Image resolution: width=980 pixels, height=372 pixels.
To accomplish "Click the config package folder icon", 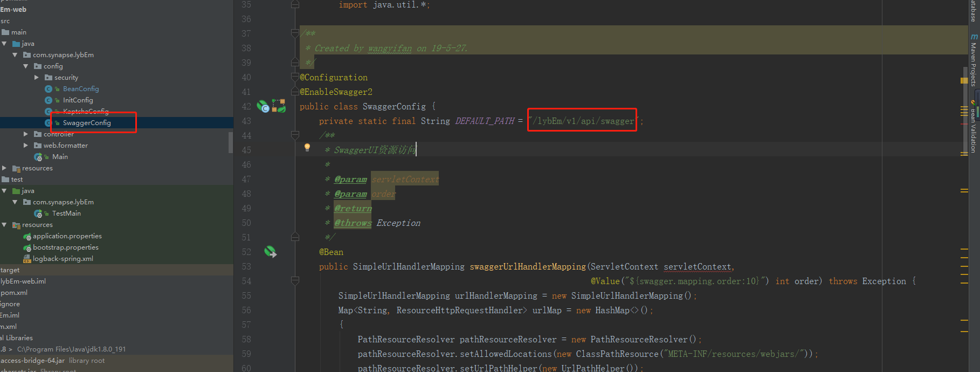I will pyautogui.click(x=38, y=66).
